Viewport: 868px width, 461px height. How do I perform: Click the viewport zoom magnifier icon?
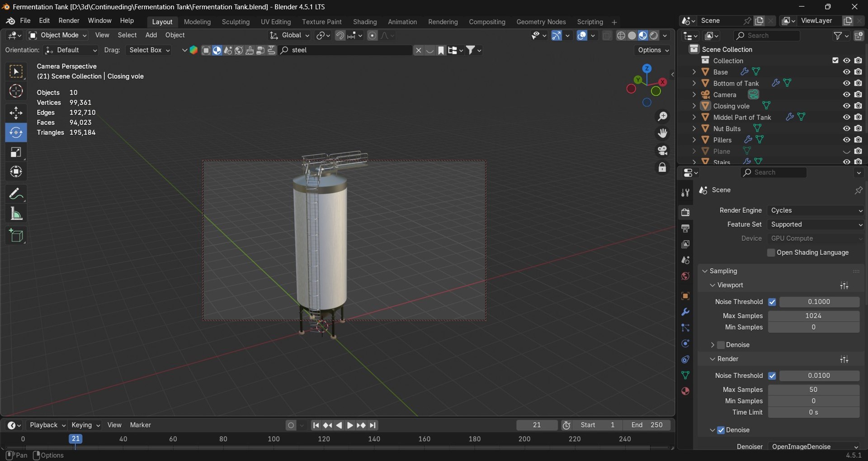[x=662, y=117]
